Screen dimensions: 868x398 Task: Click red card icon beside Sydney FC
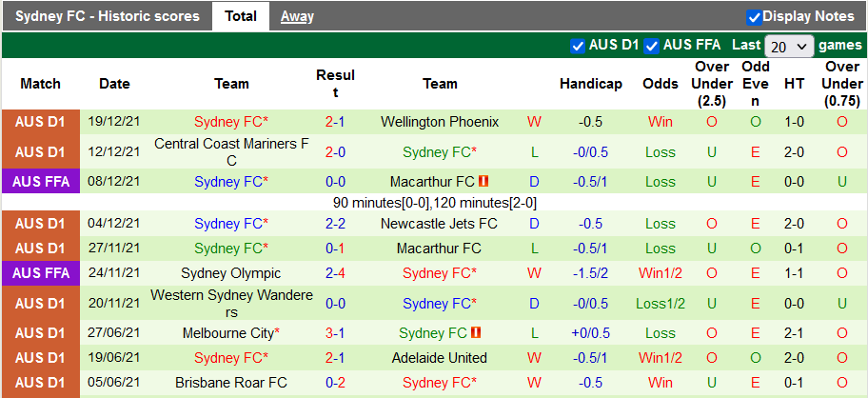coord(477,333)
